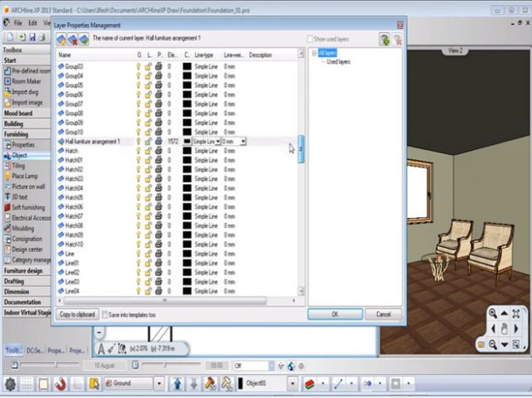Click the gear settings icon in bottom toolbar

10,384
